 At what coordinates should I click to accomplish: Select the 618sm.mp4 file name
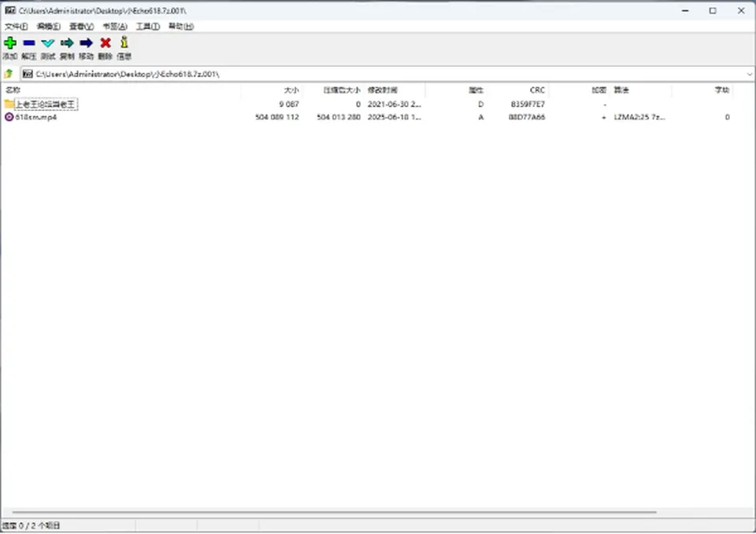tap(35, 117)
